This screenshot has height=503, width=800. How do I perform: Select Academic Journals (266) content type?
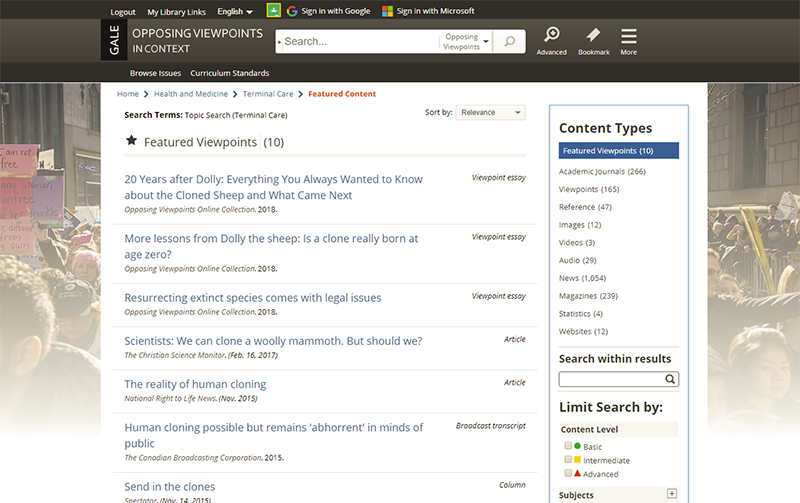coord(602,171)
